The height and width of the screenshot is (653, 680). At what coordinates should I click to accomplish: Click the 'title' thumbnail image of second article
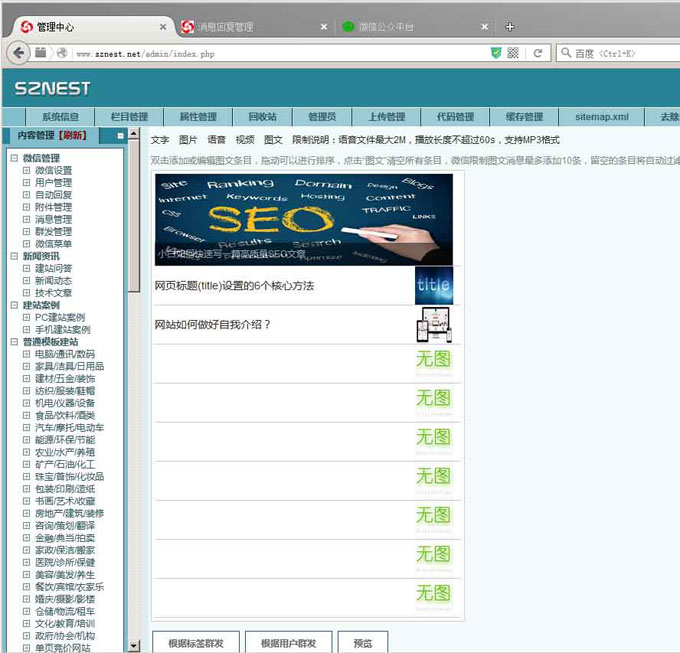(433, 285)
